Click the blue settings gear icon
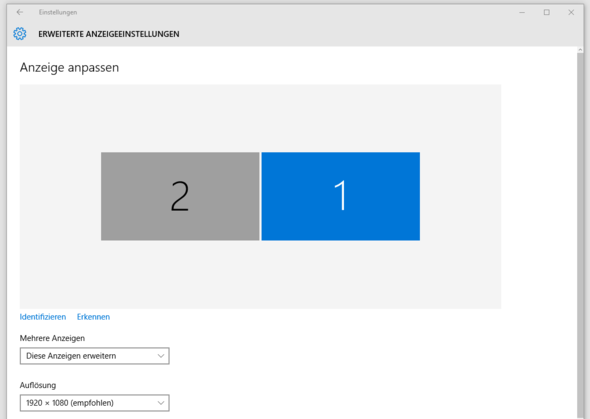590x419 pixels. [20, 34]
